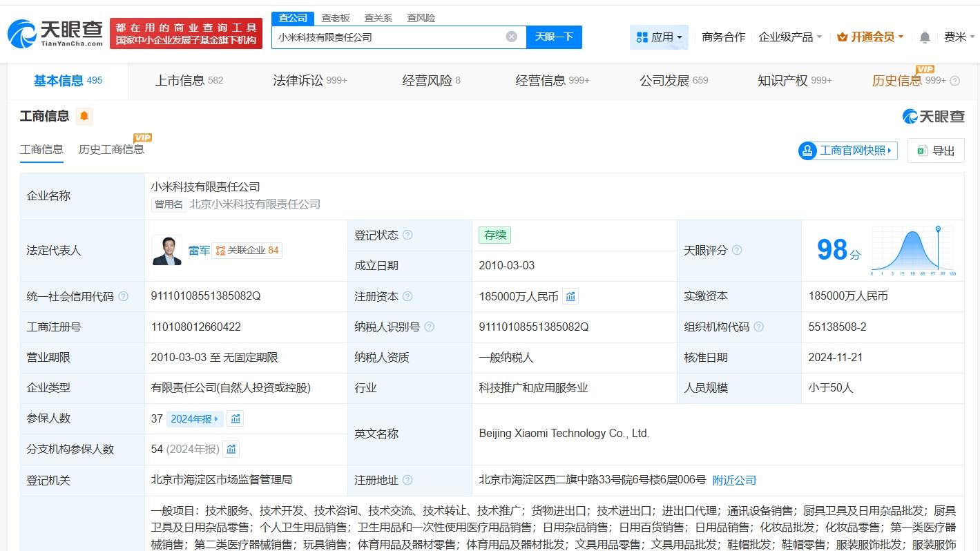This screenshot has width=980, height=551.
Task: Click the apps grid icon beside 应用
Action: tap(642, 37)
